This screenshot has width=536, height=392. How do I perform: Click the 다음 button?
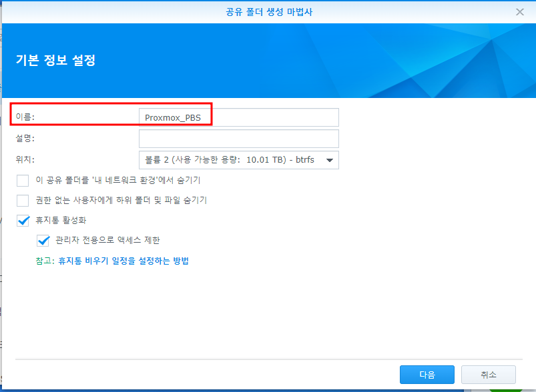pos(427,375)
